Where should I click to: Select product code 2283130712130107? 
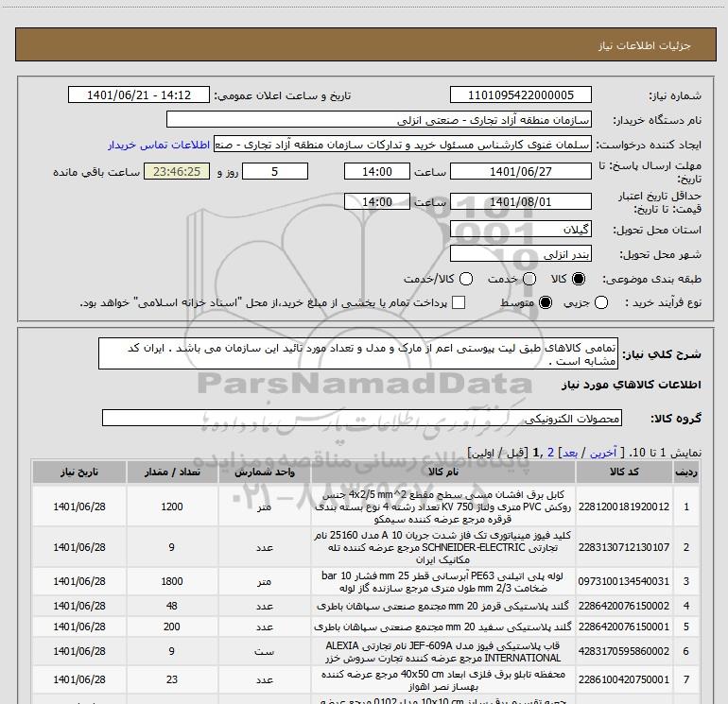point(624,547)
